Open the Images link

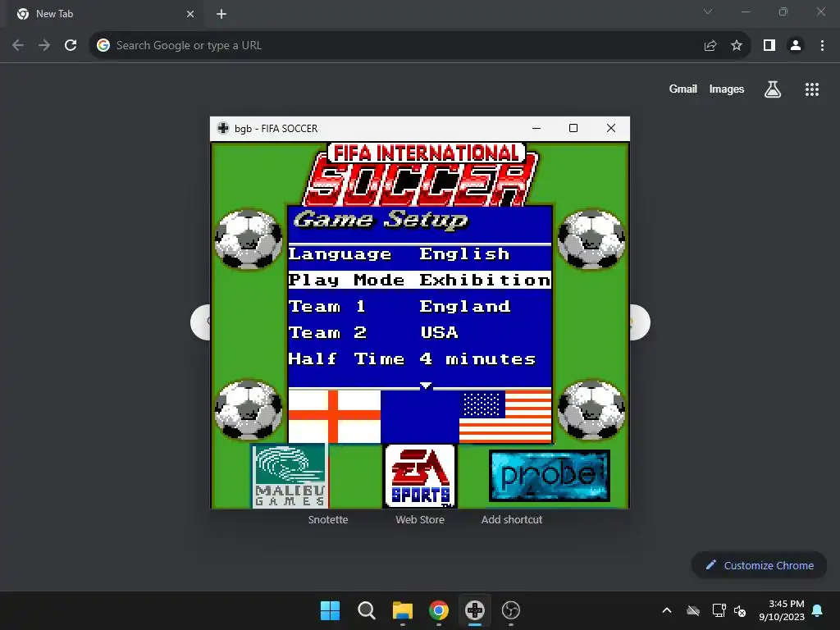point(727,89)
